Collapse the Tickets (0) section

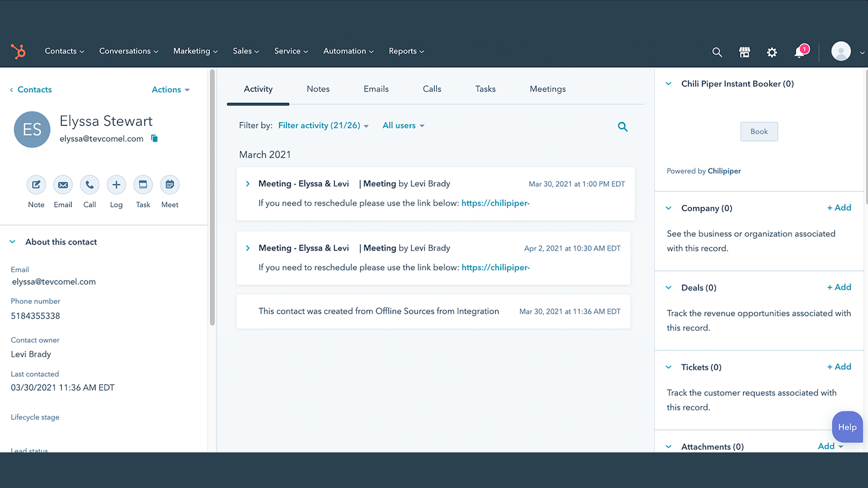point(668,367)
